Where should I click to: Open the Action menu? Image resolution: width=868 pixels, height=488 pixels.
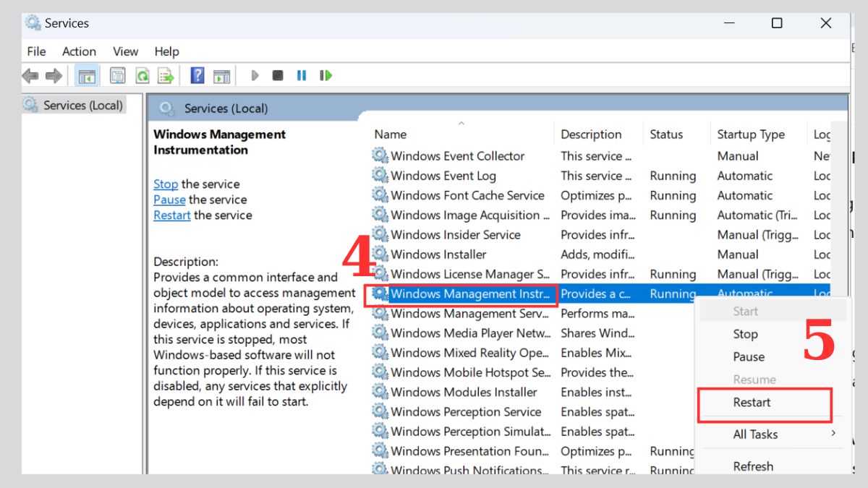[79, 51]
